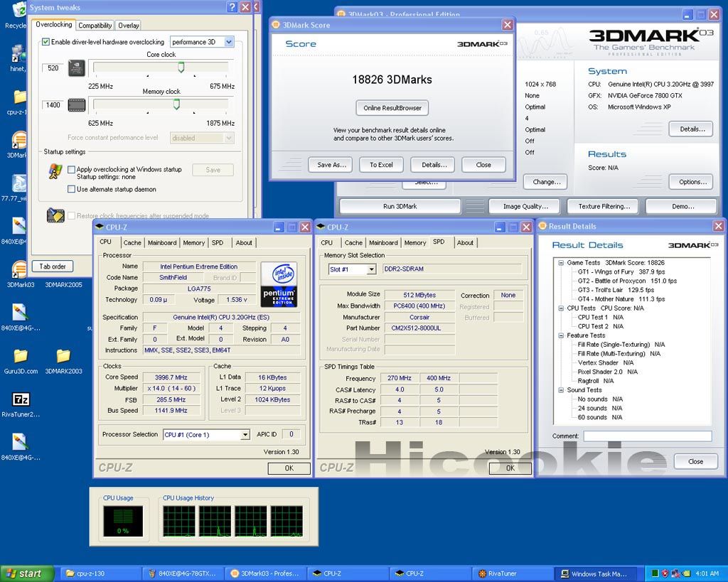Collapse the CPU Tests tree node
728x582 pixels.
tap(561, 308)
